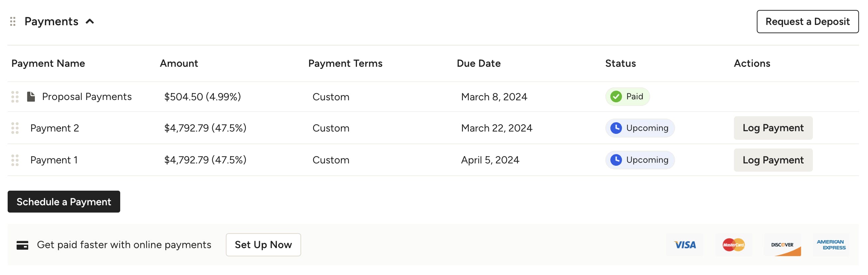Log payment for Payment 1
The image size is (868, 275).
pyautogui.click(x=773, y=160)
